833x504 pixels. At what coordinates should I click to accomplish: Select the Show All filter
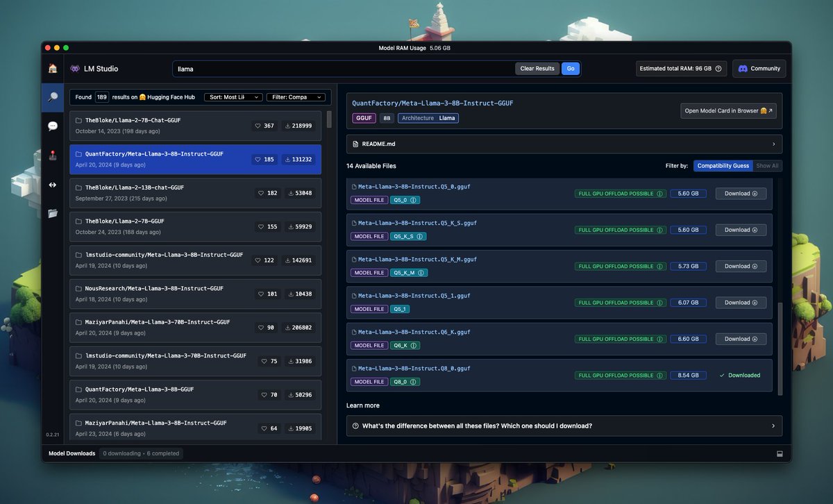pyautogui.click(x=767, y=166)
